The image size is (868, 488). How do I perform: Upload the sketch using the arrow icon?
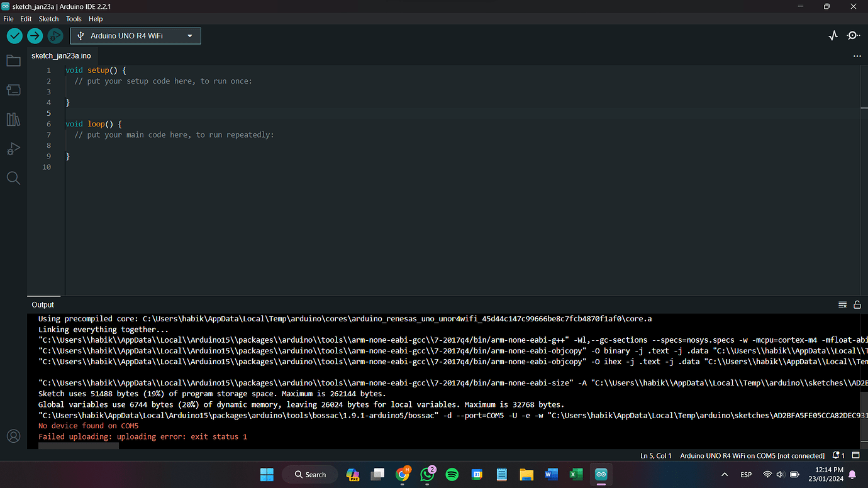[35, 36]
